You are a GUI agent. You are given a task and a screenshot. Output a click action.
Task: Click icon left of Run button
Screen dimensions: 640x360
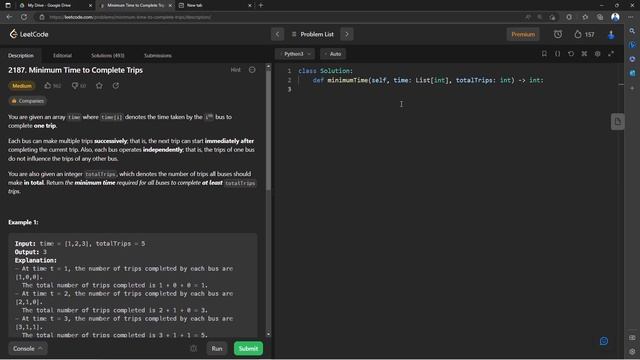tap(193, 349)
